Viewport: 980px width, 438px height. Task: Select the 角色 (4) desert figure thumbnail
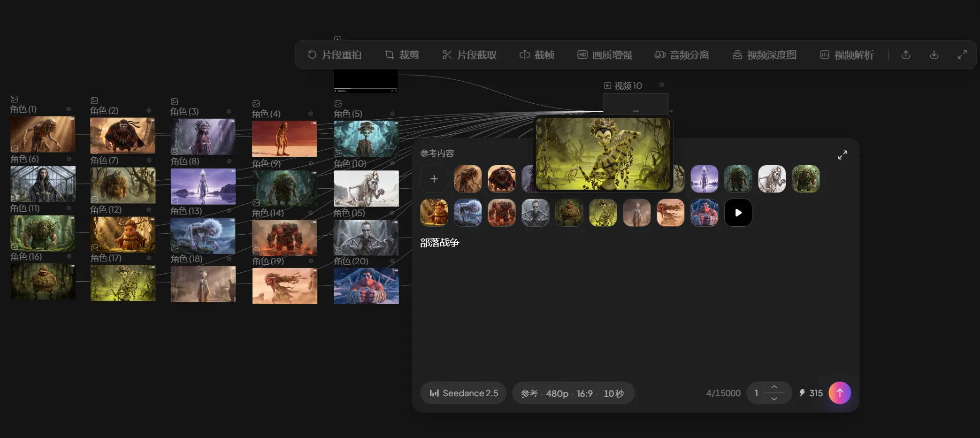(x=284, y=138)
